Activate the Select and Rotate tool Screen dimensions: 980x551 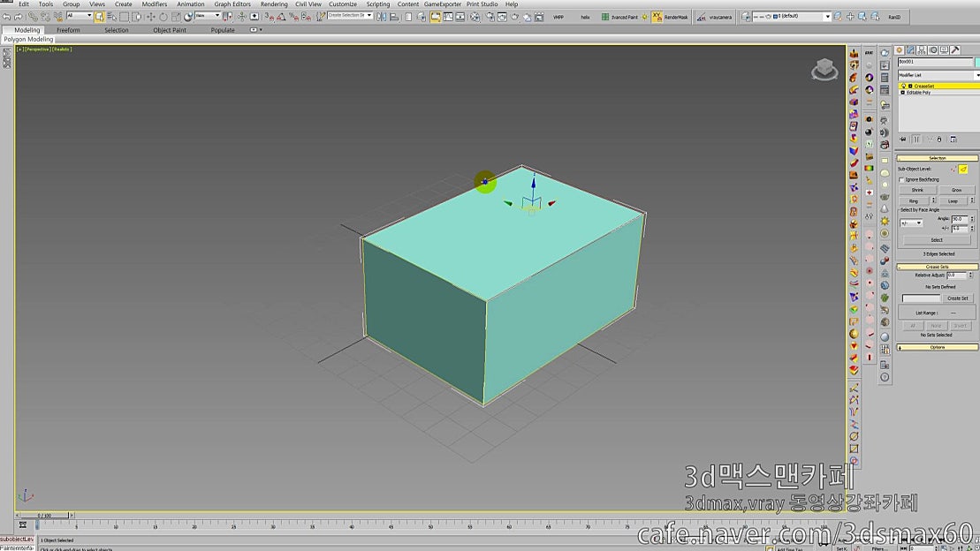(163, 16)
